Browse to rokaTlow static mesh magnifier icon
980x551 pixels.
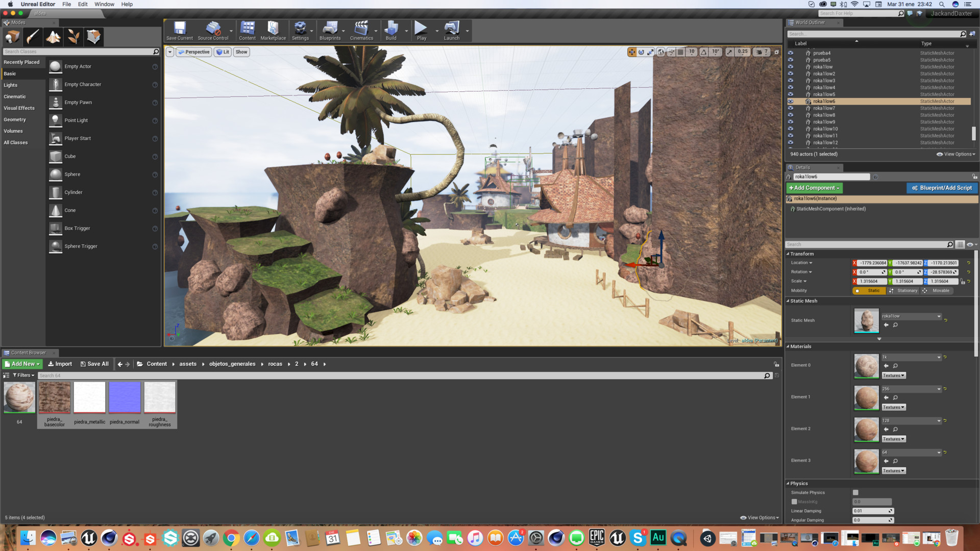895,325
